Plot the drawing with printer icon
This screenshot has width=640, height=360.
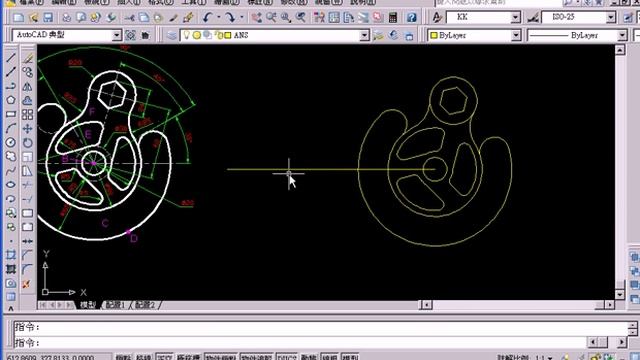(67, 18)
